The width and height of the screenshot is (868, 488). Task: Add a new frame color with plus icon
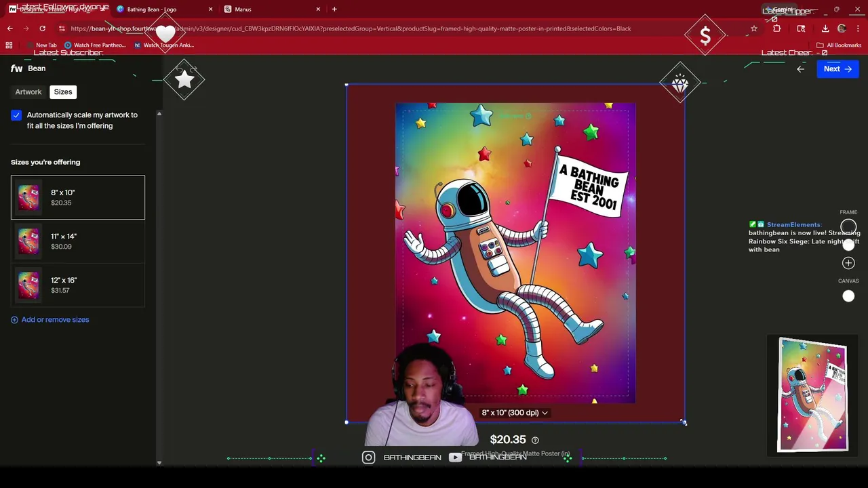pyautogui.click(x=848, y=263)
